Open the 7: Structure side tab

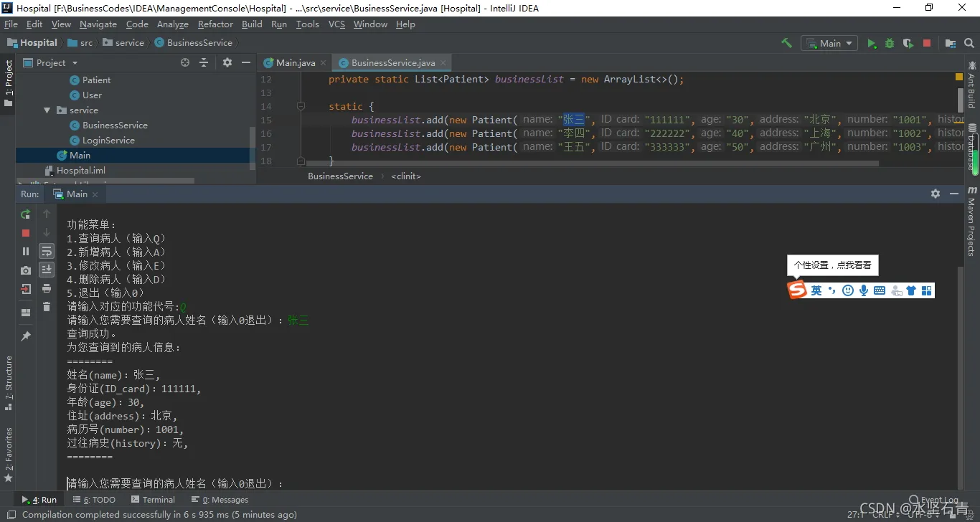[x=8, y=384]
